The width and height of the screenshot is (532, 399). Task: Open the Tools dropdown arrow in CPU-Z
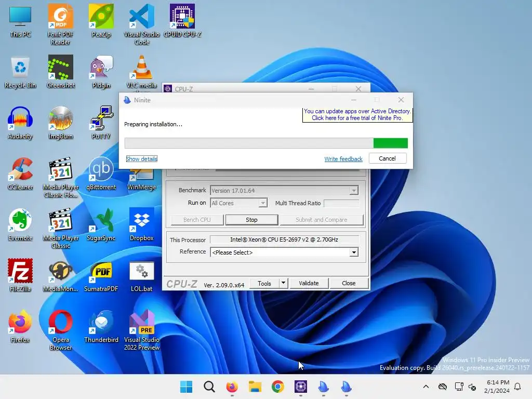click(x=283, y=283)
